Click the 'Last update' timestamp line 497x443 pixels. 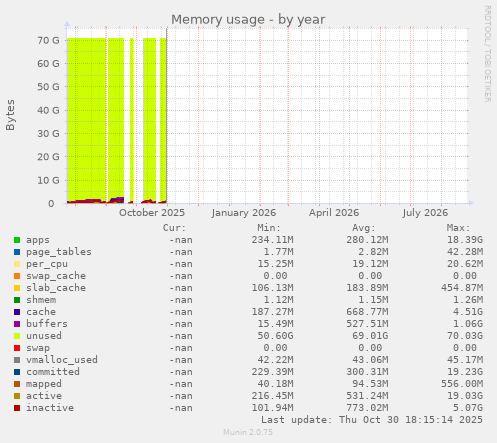pos(372,420)
